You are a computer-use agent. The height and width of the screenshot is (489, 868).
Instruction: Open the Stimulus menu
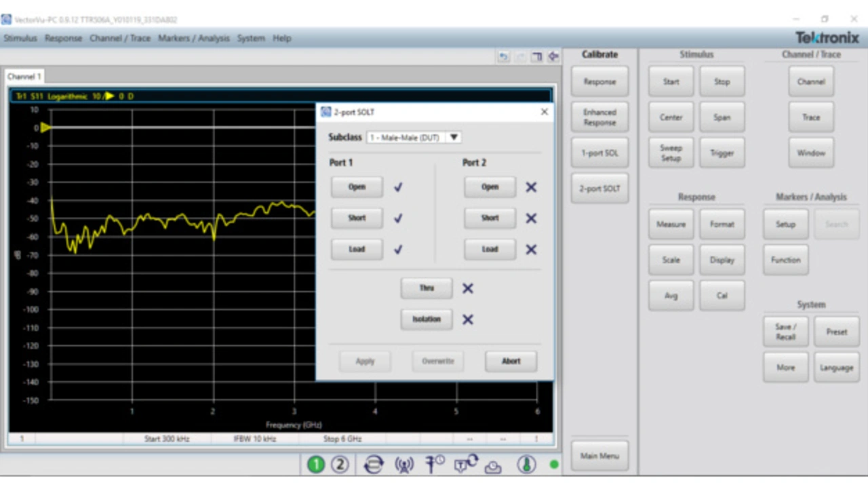pyautogui.click(x=20, y=39)
